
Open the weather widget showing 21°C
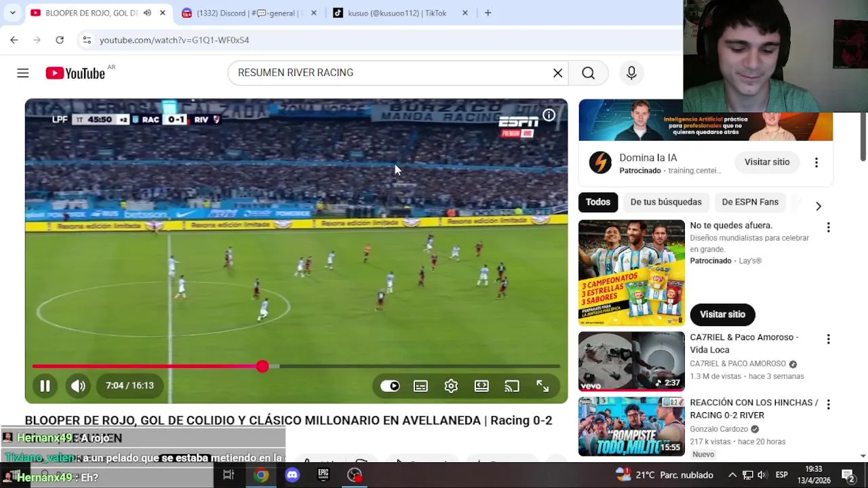click(665, 475)
